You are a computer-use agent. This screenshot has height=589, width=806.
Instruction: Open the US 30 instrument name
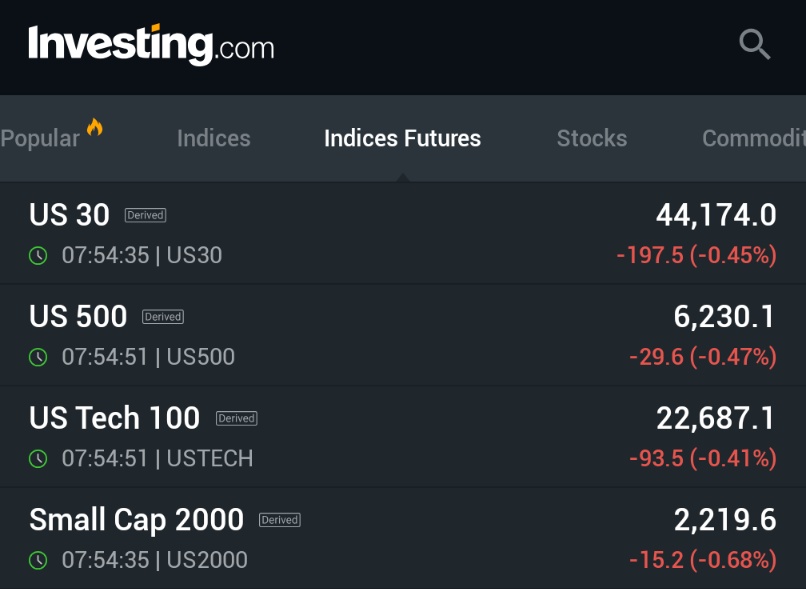tap(69, 214)
